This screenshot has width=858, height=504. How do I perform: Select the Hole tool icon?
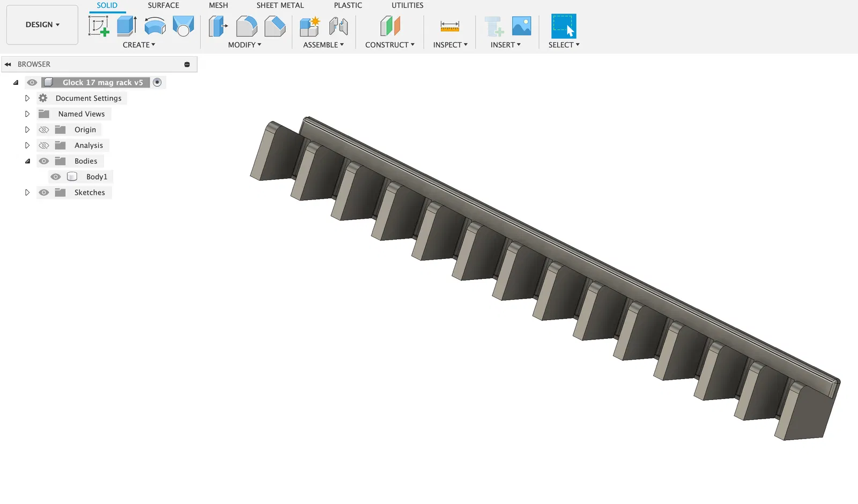coord(183,26)
